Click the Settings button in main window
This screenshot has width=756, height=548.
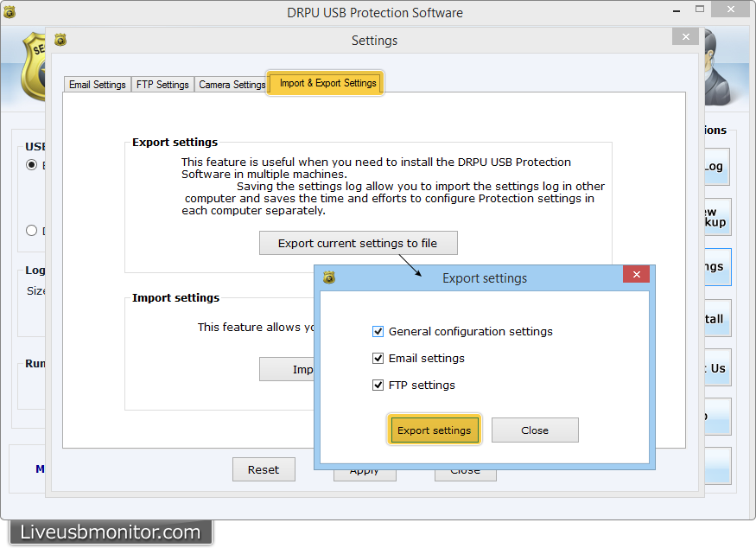click(x=717, y=267)
